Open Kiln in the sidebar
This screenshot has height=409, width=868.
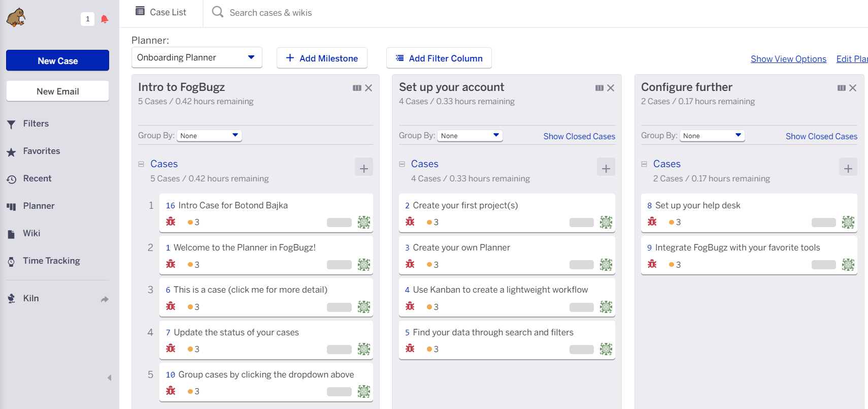[31, 298]
